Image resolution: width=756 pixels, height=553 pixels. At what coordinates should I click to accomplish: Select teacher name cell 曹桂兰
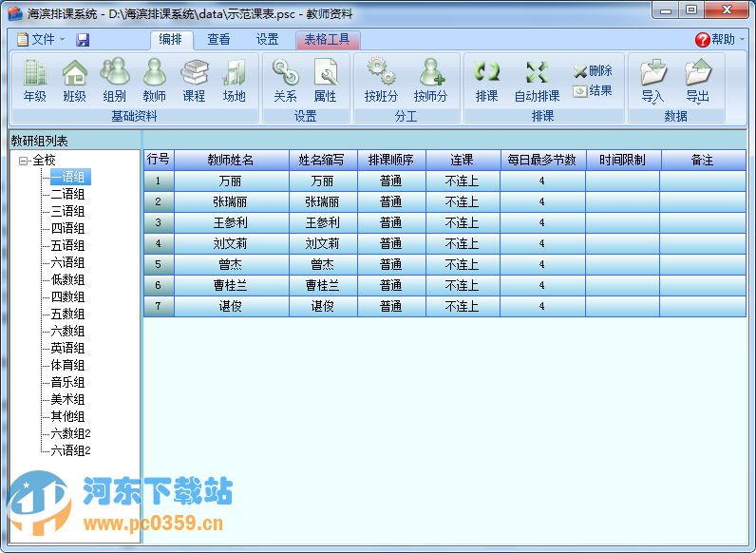click(232, 286)
